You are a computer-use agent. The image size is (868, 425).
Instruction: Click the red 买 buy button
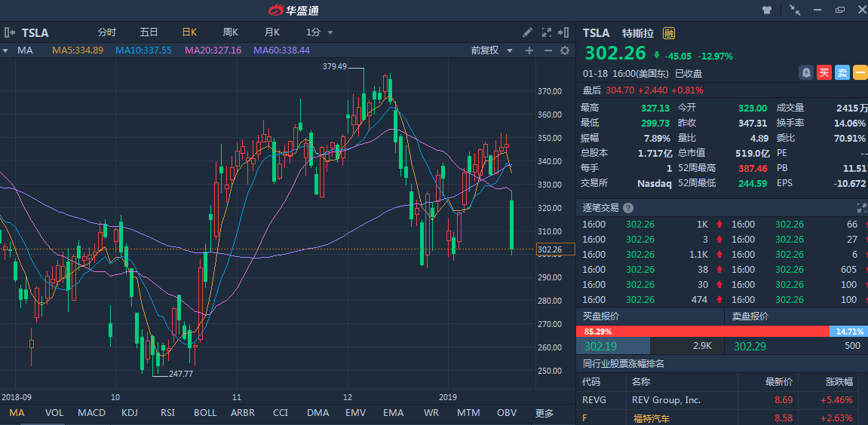coord(824,73)
